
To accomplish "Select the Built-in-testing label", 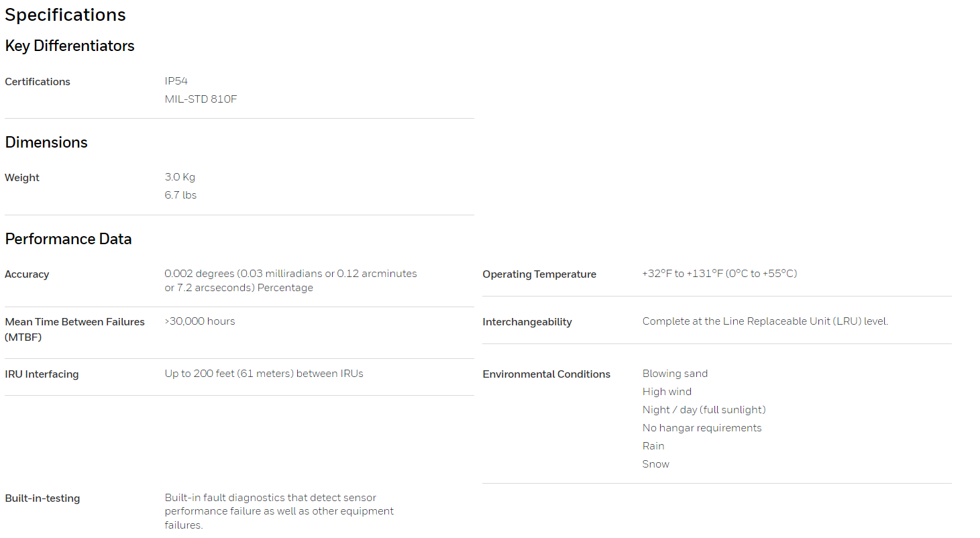I will (42, 498).
